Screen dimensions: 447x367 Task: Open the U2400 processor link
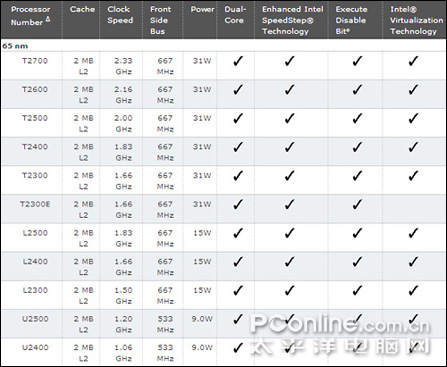[x=35, y=347]
